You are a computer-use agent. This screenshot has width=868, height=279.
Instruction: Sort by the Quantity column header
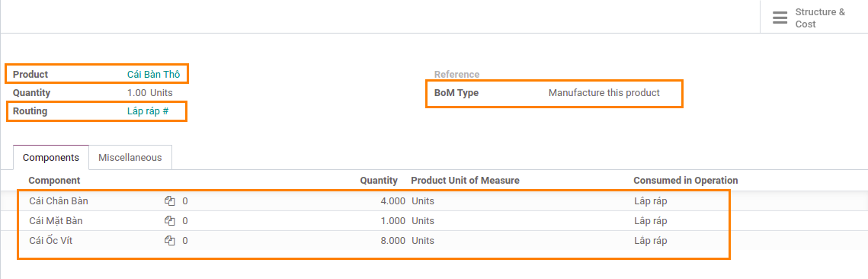(379, 181)
